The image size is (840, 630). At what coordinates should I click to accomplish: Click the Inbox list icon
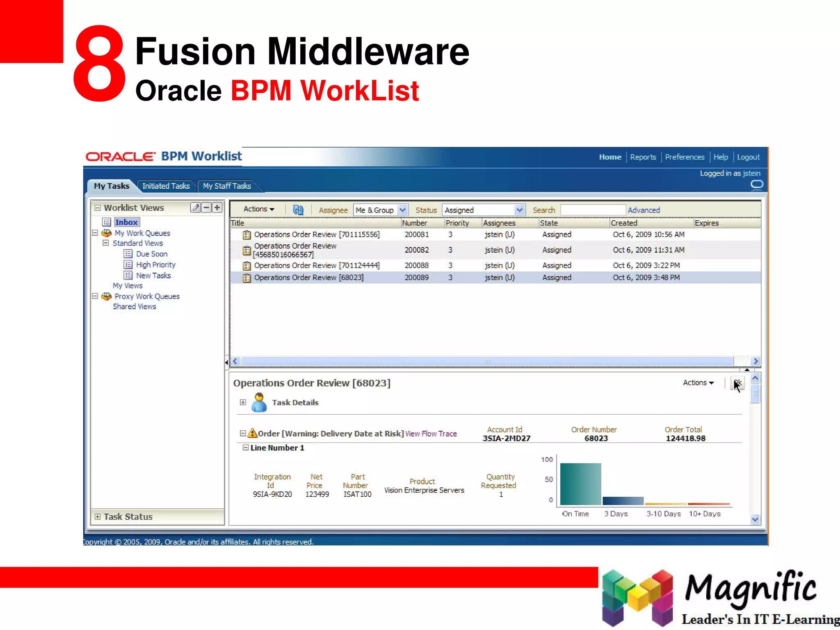107,222
